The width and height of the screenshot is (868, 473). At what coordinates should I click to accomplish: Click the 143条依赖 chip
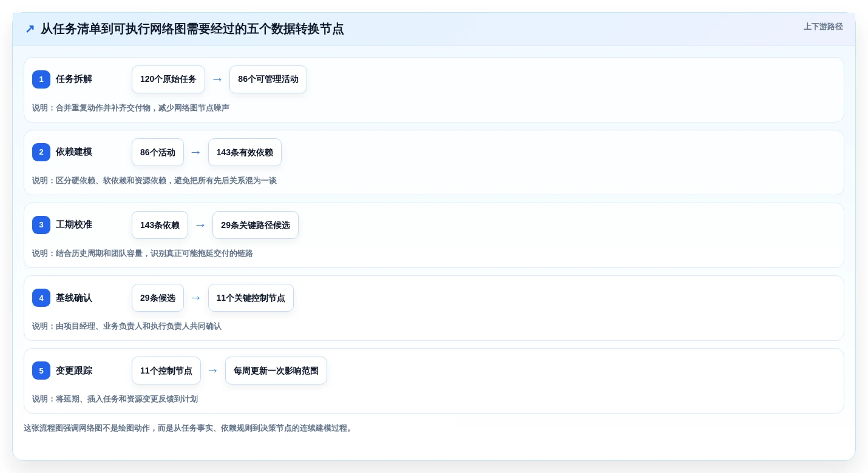[160, 225]
